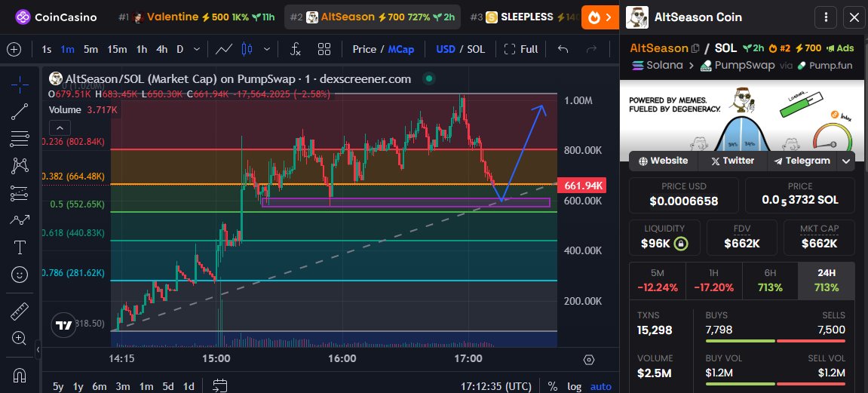Open the three-dot options menu

tap(826, 17)
